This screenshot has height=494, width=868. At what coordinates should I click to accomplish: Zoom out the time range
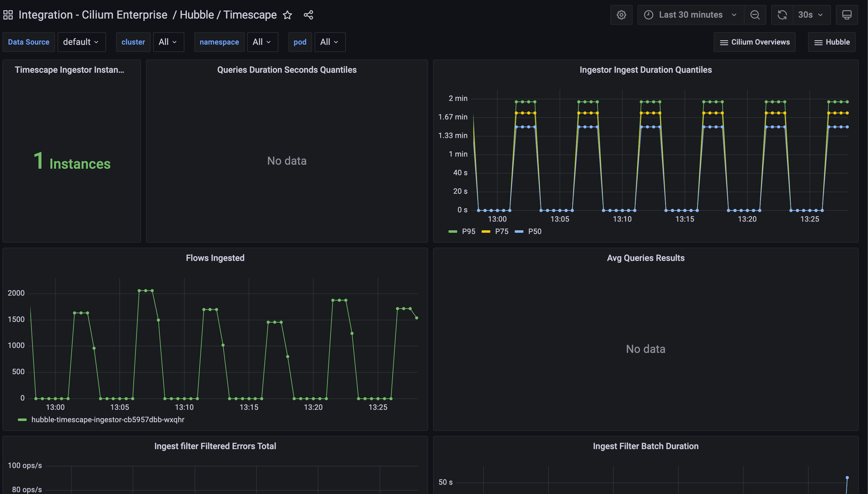(x=755, y=15)
